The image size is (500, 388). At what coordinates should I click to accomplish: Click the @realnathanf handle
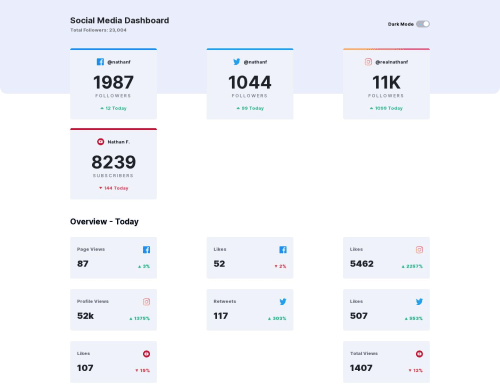click(392, 62)
